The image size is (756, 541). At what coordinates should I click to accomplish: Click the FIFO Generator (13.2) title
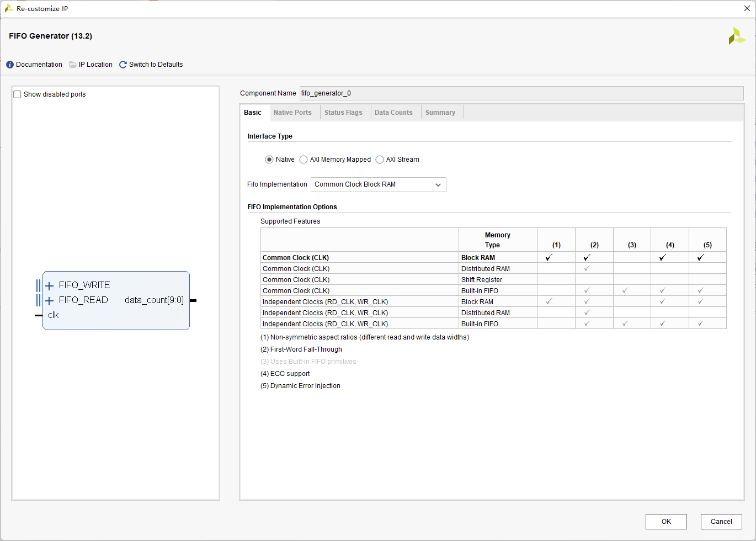click(51, 36)
